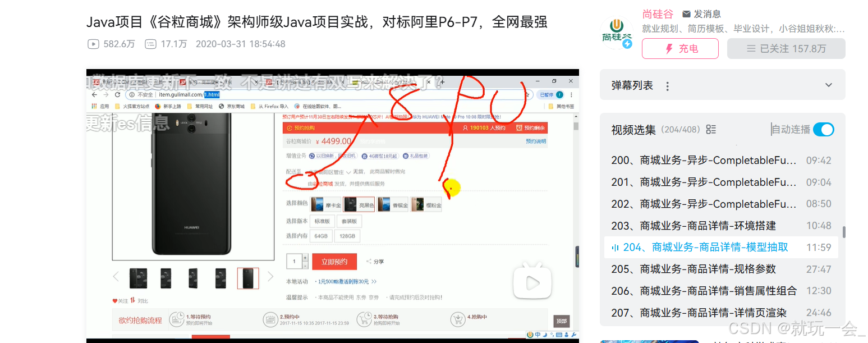Open the 新手上路 bookmark
868x343 pixels.
click(168, 106)
